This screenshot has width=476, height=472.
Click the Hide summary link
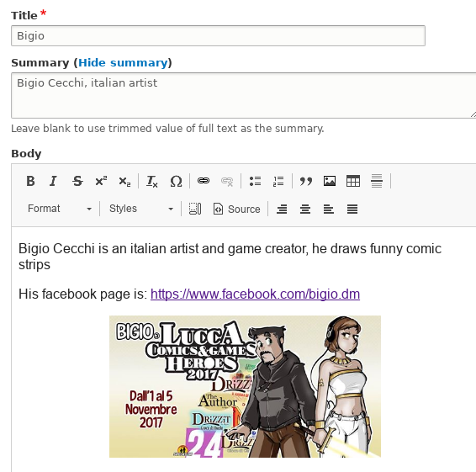click(123, 62)
